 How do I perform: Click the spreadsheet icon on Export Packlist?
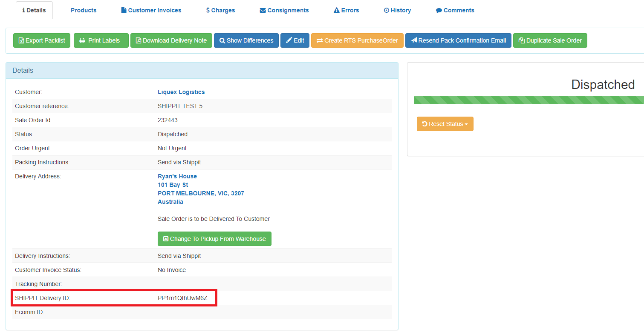[x=21, y=40]
